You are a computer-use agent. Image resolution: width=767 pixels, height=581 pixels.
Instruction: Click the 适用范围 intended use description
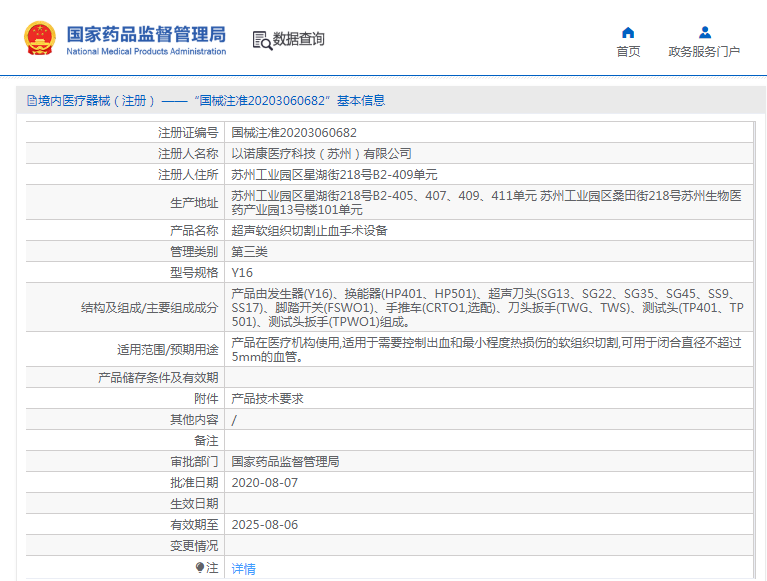[x=487, y=349]
